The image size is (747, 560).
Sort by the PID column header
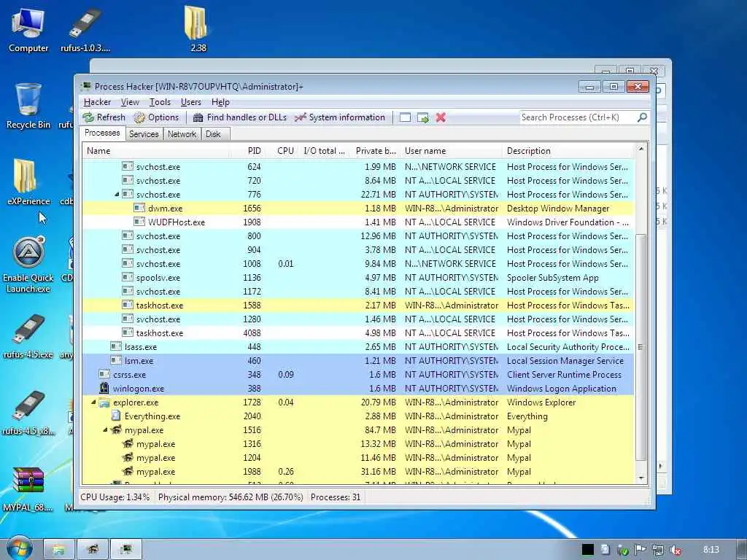pyautogui.click(x=247, y=151)
